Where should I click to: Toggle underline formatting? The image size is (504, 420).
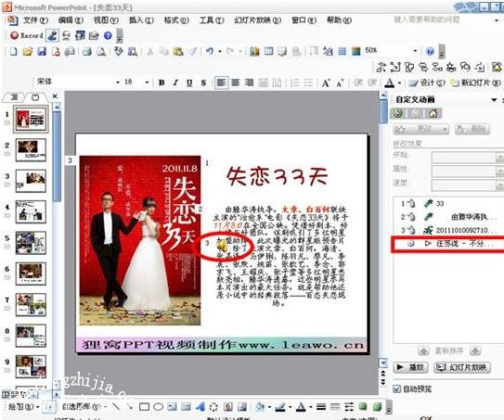click(x=189, y=83)
